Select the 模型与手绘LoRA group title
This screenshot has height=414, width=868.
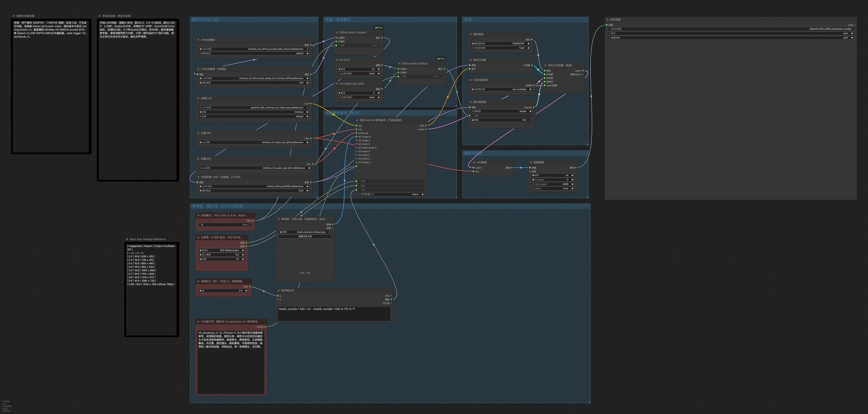point(206,20)
